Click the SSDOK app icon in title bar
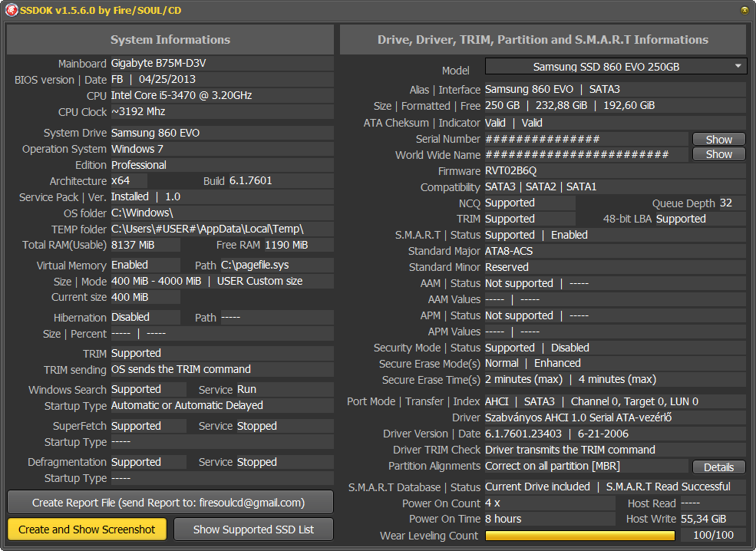 click(x=11, y=10)
